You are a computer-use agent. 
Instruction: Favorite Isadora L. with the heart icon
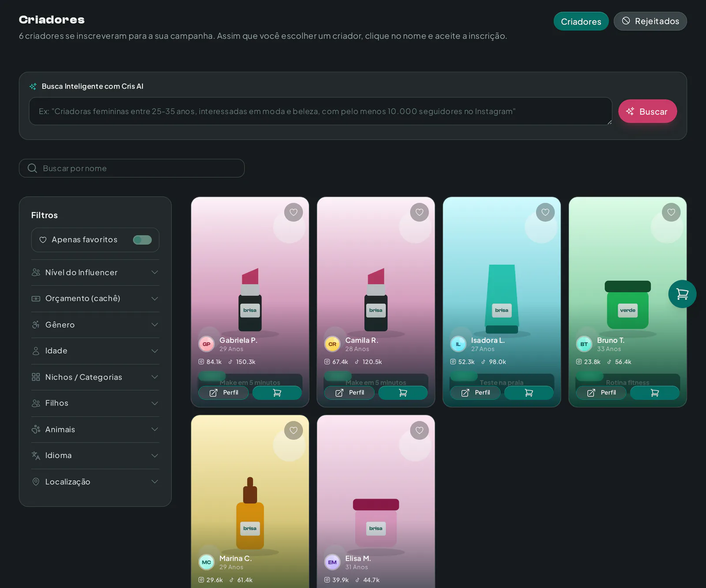pos(545,212)
